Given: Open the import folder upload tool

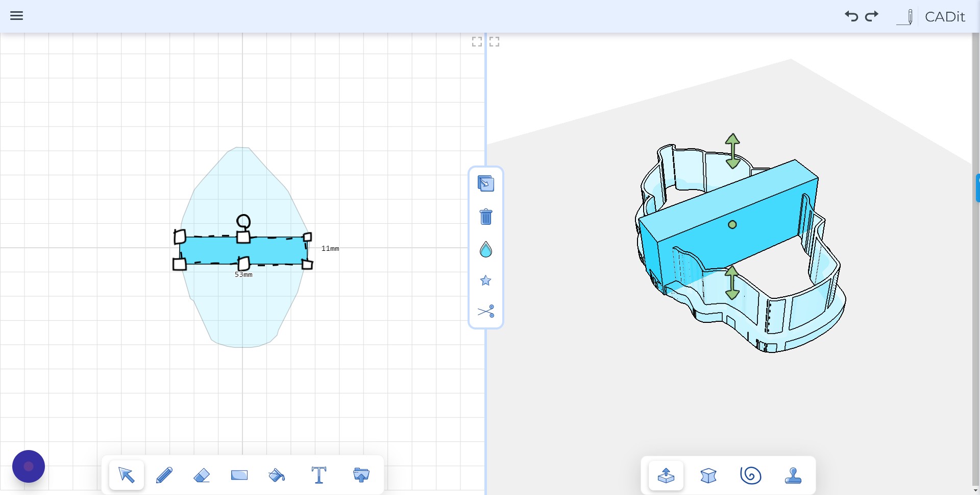Looking at the screenshot, I should (361, 475).
